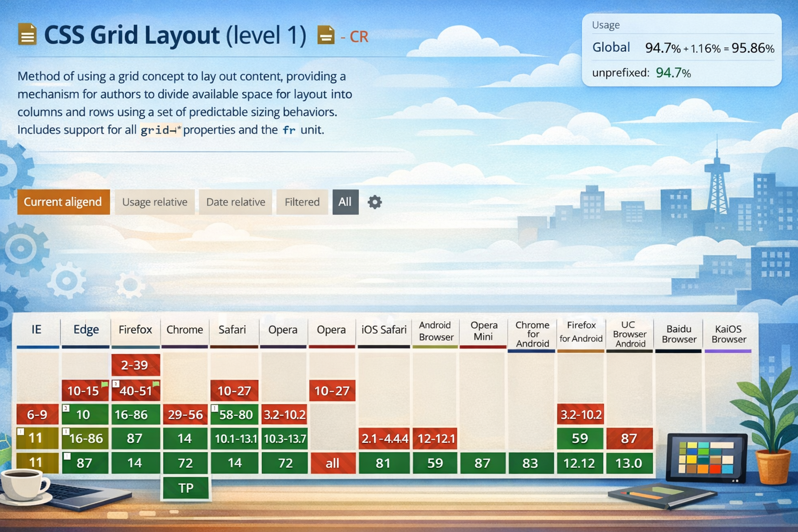Viewport: 798px width, 532px height.
Task: Open the spec document icon beside CR
Action: click(326, 35)
